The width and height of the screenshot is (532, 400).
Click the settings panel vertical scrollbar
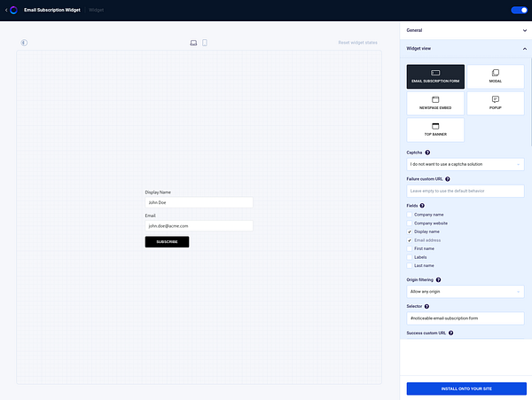point(530,102)
